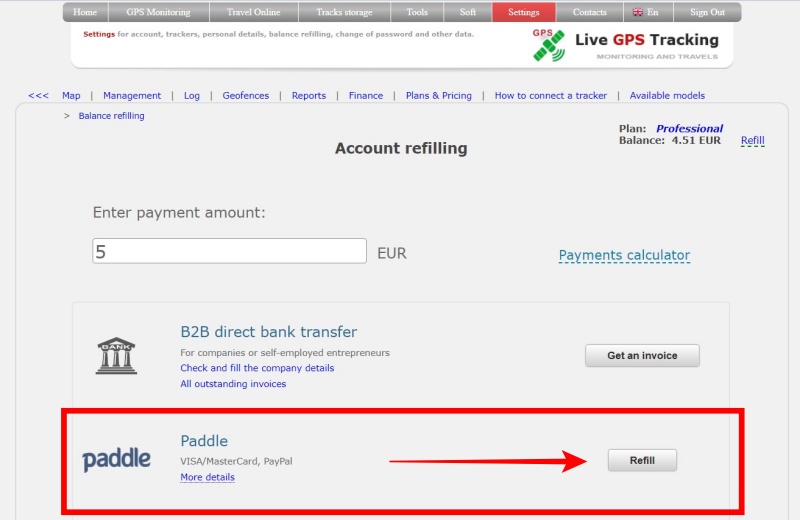Click All outstanding invoices link
800x520 pixels.
pyautogui.click(x=233, y=384)
